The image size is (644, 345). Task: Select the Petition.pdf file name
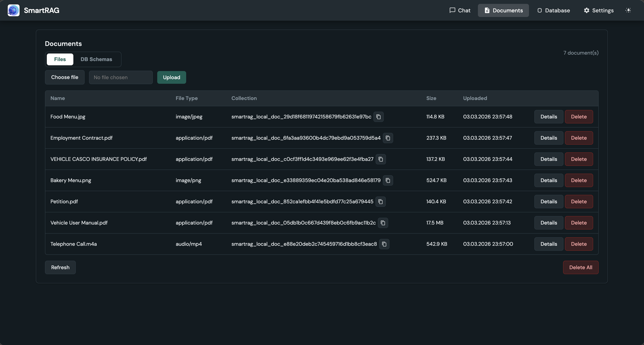point(64,202)
